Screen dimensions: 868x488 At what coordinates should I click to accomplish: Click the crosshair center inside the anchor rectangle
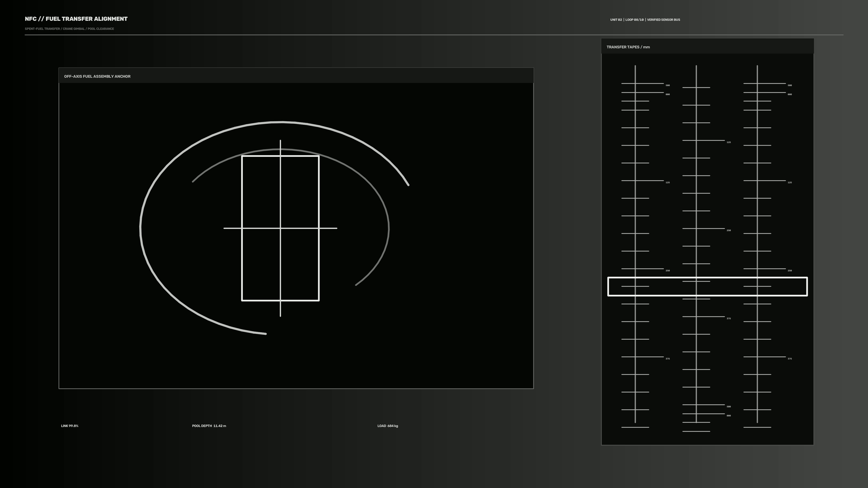click(x=280, y=228)
